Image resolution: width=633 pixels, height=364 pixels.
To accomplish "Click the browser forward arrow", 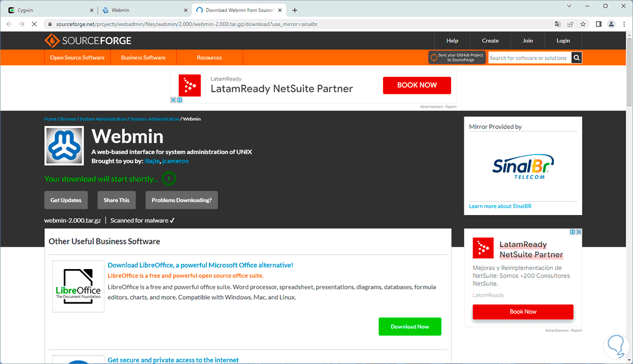I will pyautogui.click(x=22, y=24).
